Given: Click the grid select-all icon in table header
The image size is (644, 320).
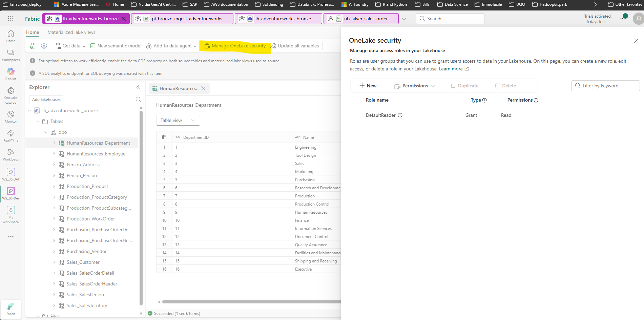Looking at the screenshot, I should (164, 137).
